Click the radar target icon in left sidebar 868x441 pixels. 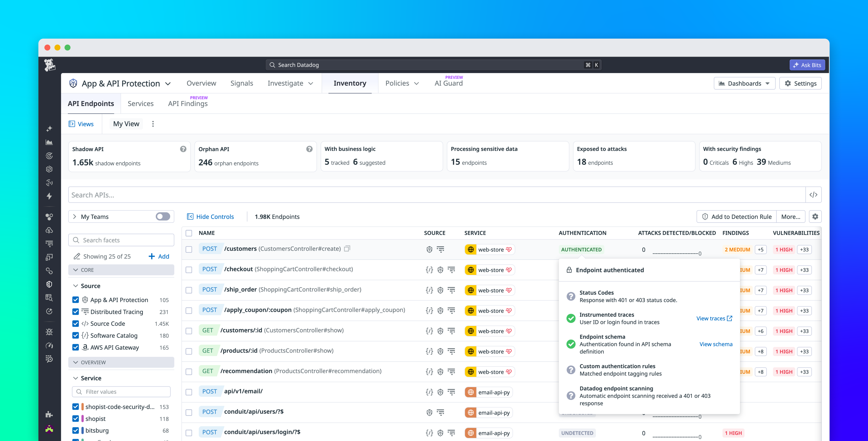coord(49,156)
